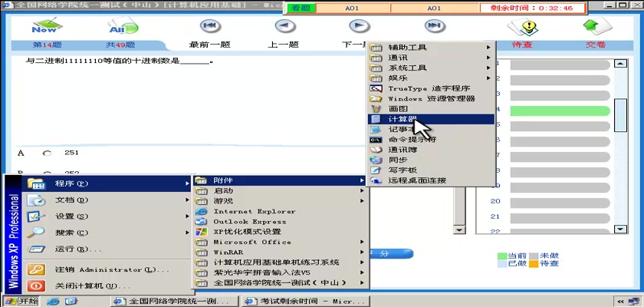Open 远程桌面连接 remote desktop entry

coord(431,180)
